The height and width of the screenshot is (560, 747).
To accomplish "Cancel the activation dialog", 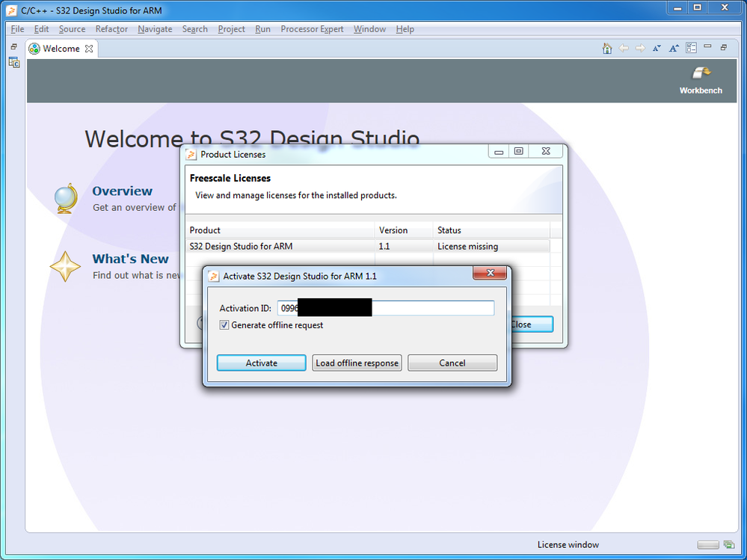I will pyautogui.click(x=452, y=363).
